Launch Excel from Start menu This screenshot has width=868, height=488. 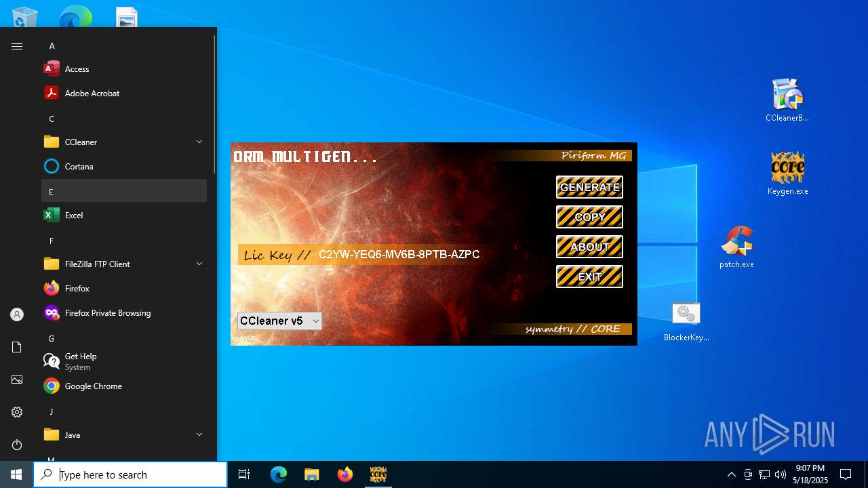[x=124, y=216]
